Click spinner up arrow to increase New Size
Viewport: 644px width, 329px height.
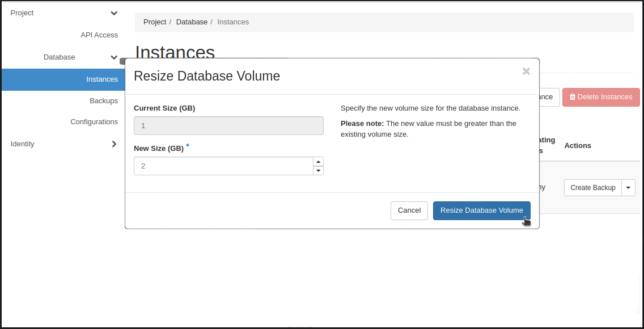pyautogui.click(x=318, y=161)
